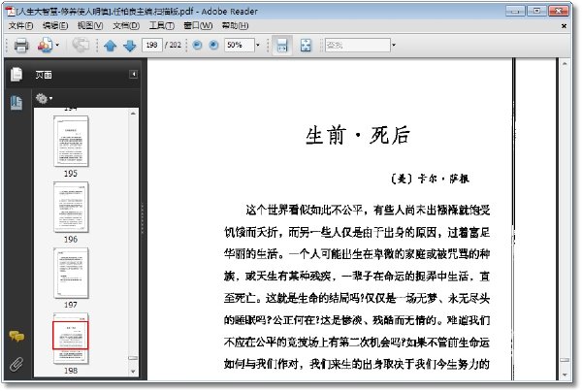Screen dimensions: 582x392
Task: Click the 页面 panel title
Action: pos(44,75)
